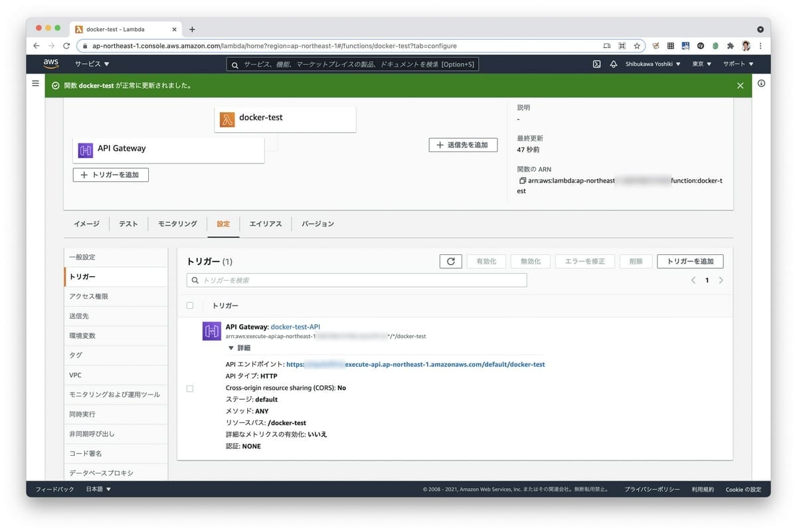Viewport: 797px width, 532px height.
Task: Open the info panel icon at right edge
Action: click(x=761, y=84)
